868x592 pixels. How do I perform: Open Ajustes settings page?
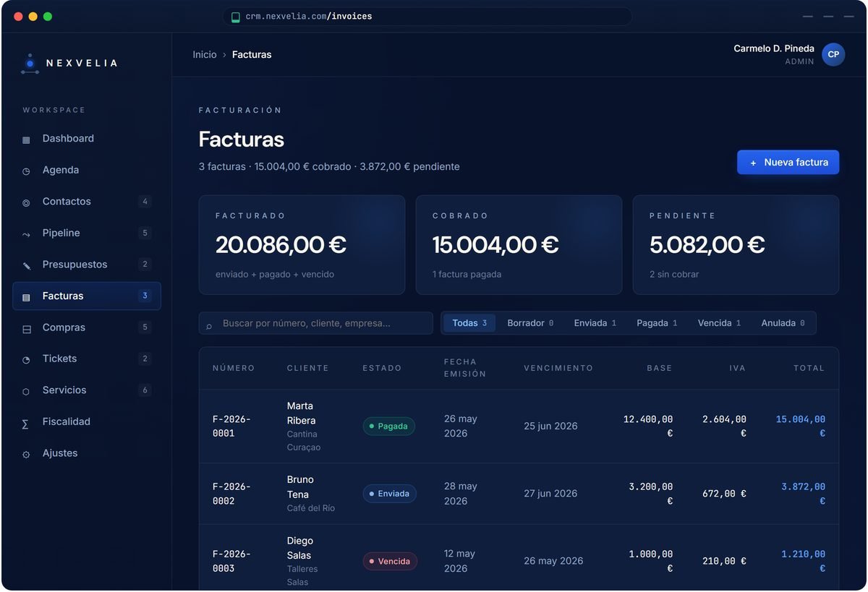pyautogui.click(x=87, y=453)
